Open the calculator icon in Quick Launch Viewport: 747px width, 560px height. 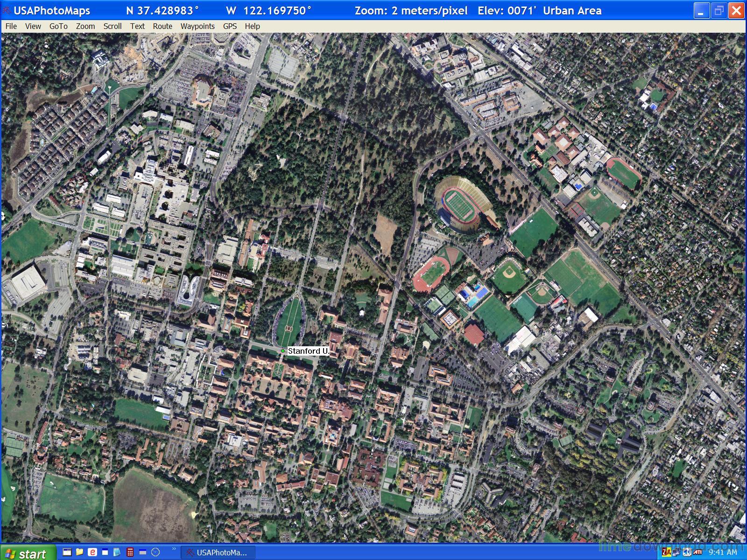(130, 553)
